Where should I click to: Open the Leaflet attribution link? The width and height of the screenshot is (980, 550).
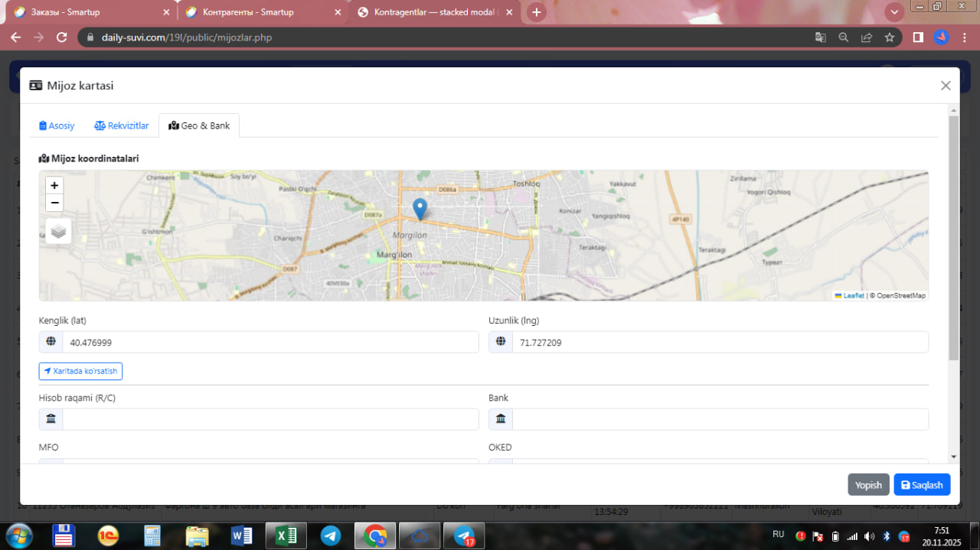point(853,295)
